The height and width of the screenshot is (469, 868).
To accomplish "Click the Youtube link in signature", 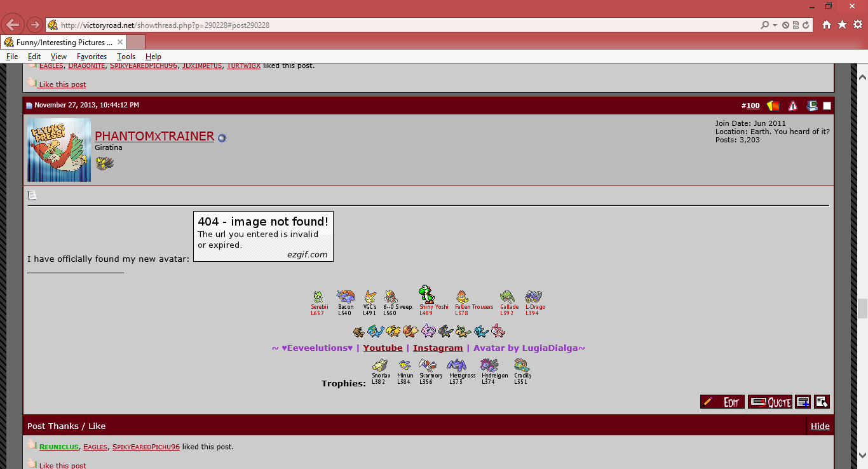I will pos(383,348).
